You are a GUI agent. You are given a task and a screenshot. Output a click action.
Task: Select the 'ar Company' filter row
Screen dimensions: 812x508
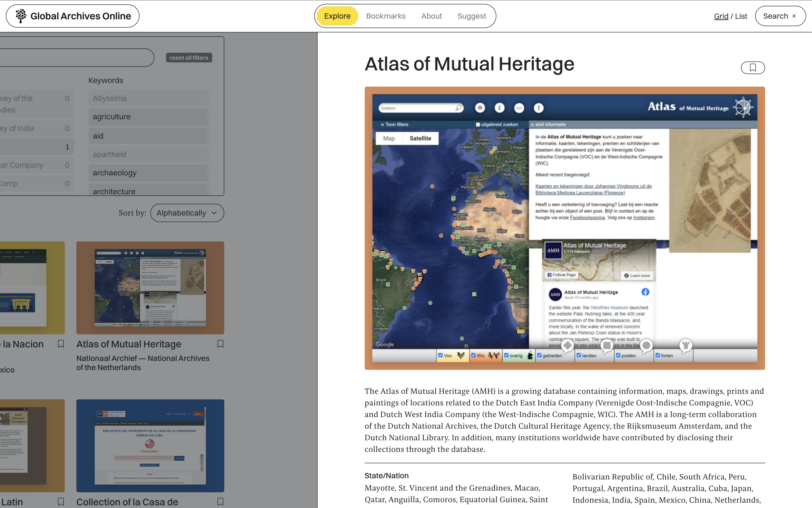coord(37,165)
